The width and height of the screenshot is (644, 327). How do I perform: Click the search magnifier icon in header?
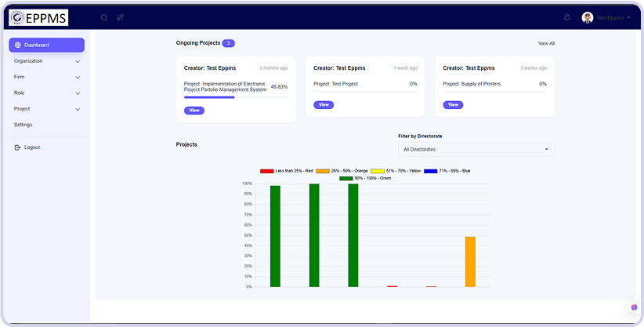[x=104, y=17]
